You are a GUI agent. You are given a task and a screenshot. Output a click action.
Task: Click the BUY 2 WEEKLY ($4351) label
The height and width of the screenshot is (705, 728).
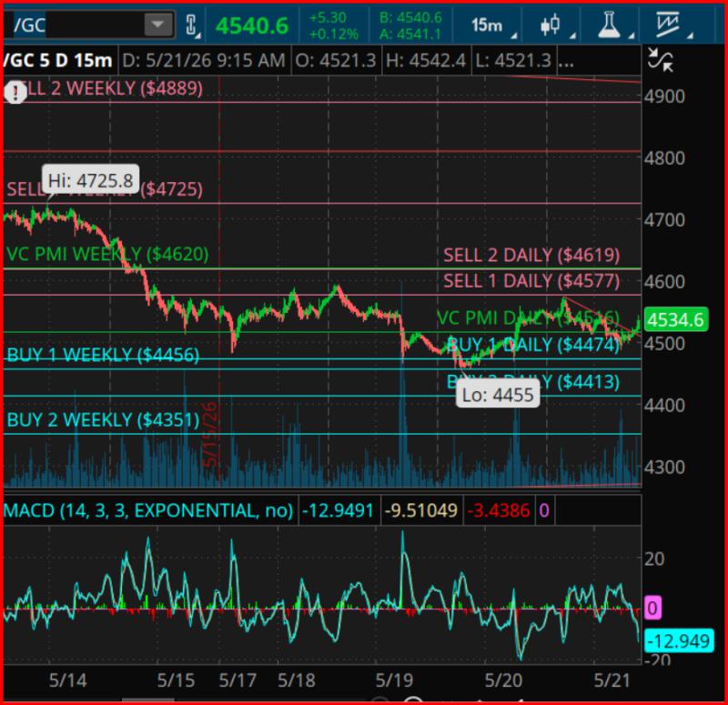[103, 420]
